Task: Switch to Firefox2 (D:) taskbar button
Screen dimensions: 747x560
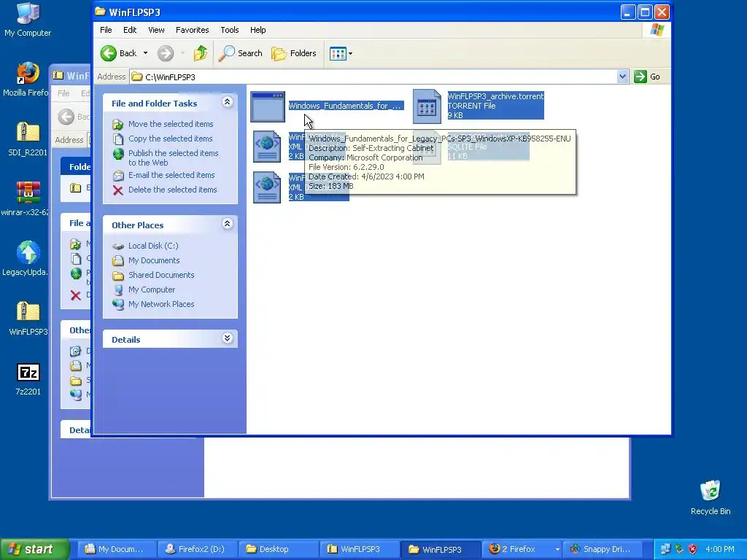Action: pyautogui.click(x=198, y=549)
